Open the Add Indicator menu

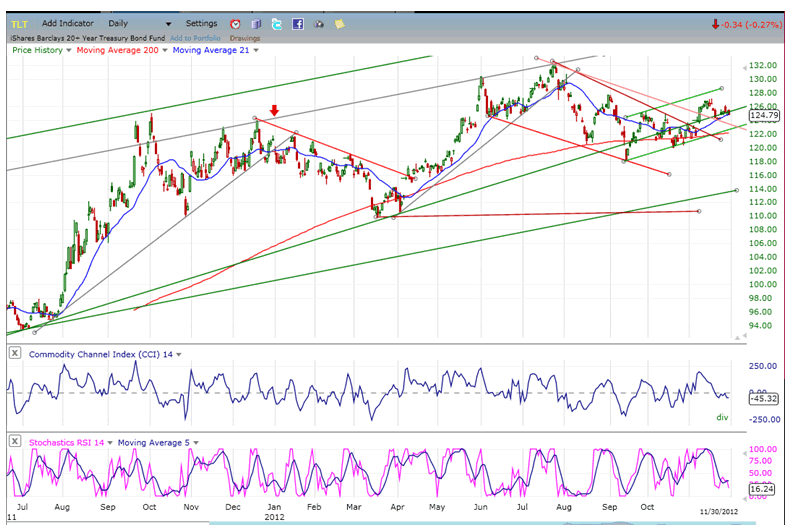tap(68, 23)
